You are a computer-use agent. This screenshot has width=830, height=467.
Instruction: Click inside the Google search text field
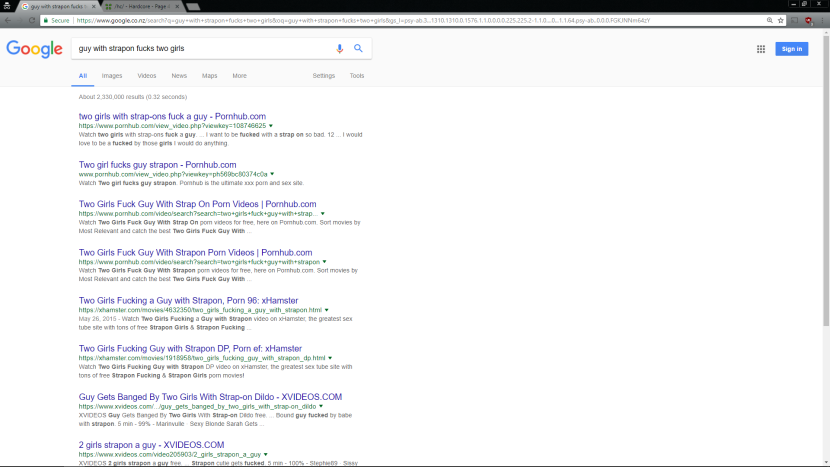click(x=200, y=48)
